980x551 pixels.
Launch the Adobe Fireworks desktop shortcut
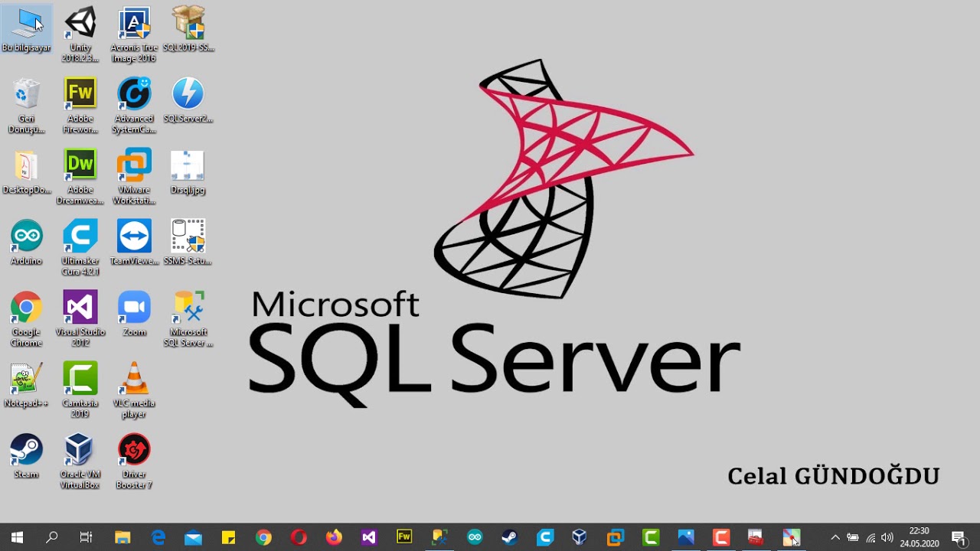pyautogui.click(x=80, y=106)
